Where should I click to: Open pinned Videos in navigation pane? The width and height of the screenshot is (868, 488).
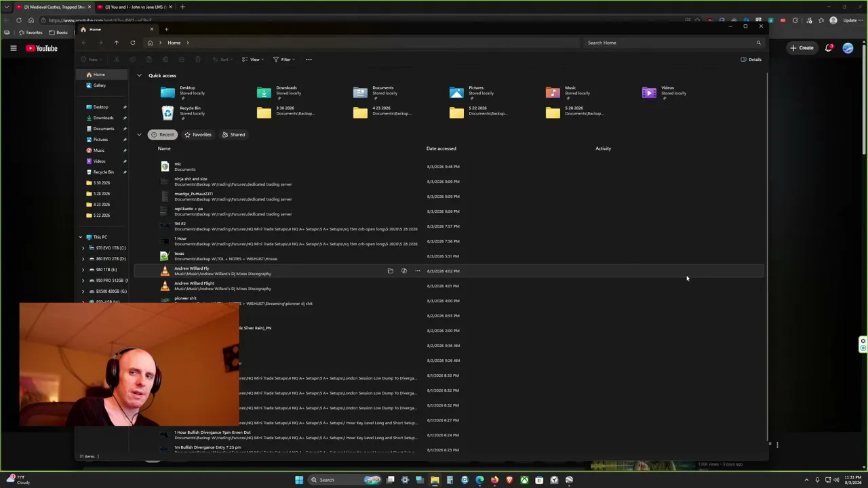[x=99, y=161]
